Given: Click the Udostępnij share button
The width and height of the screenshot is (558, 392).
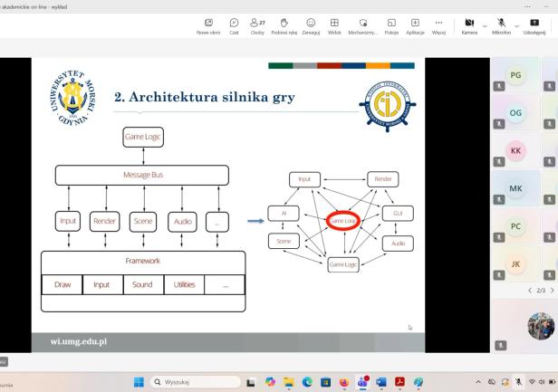Looking at the screenshot, I should (x=534, y=25).
